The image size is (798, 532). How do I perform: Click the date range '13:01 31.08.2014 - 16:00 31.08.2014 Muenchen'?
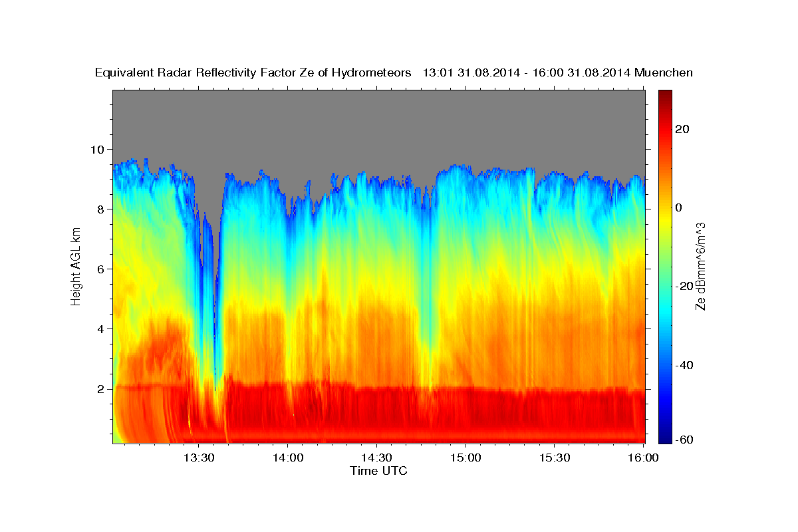point(558,72)
